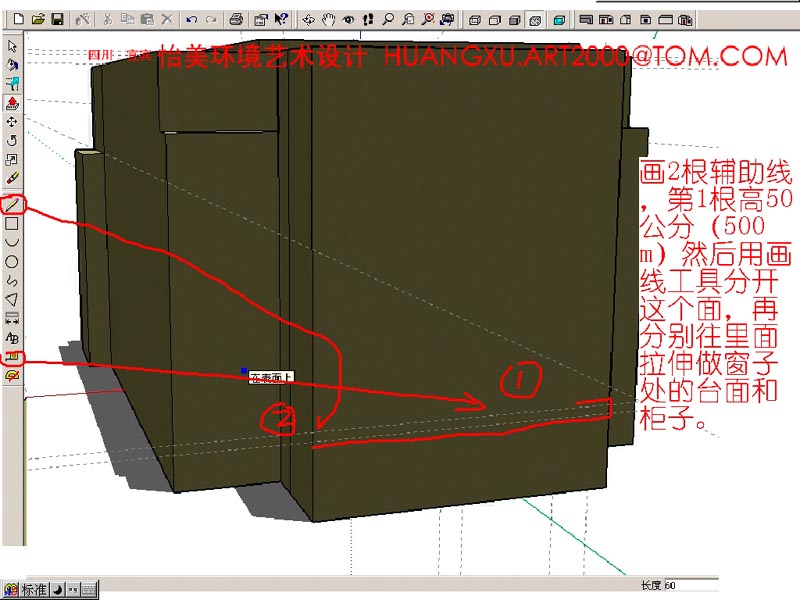Switch to Hidden Line display mode

point(494,20)
